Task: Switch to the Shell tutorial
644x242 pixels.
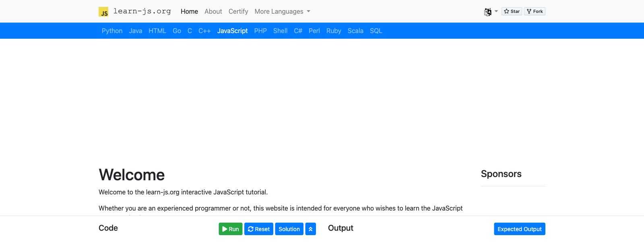Action: point(280,31)
